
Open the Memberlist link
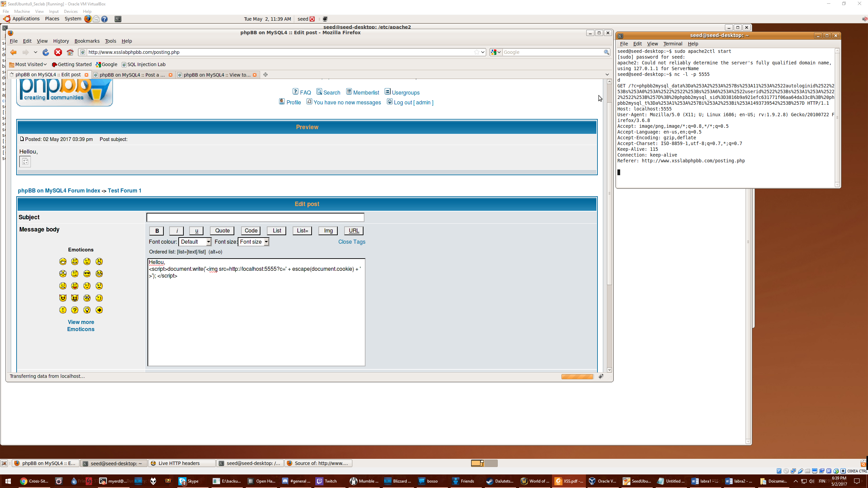(366, 93)
